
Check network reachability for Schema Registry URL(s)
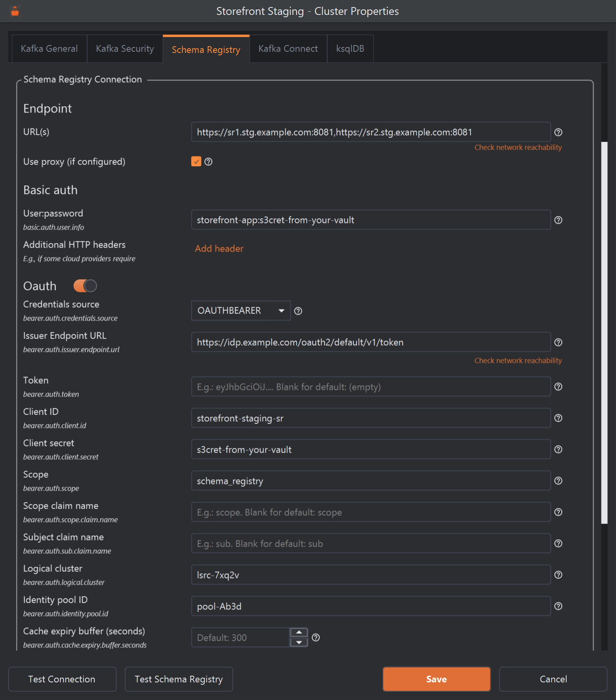pos(518,147)
